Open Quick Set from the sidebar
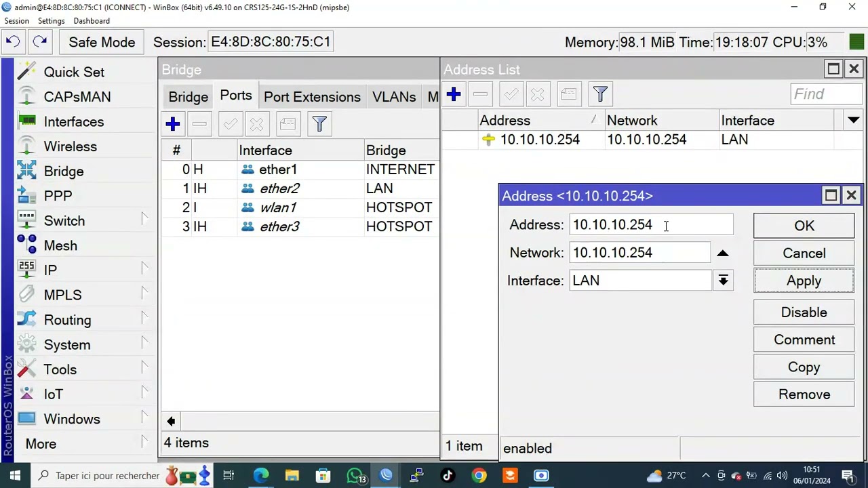Screen dimensions: 868x488 coord(74,72)
